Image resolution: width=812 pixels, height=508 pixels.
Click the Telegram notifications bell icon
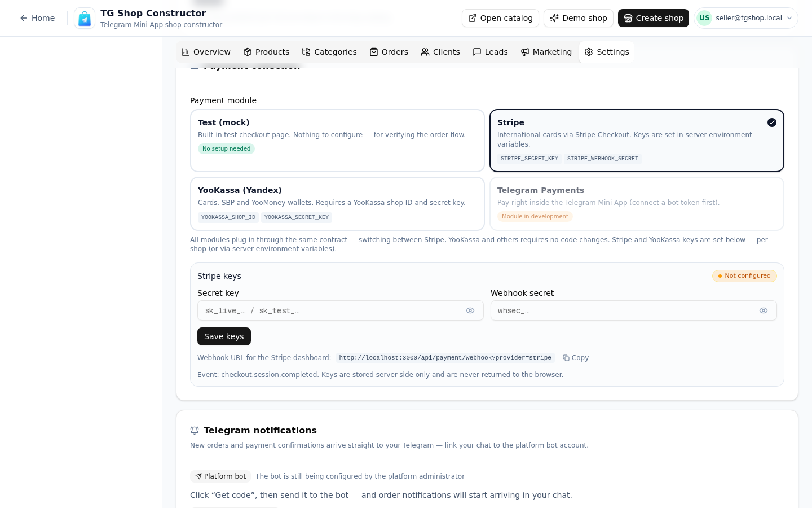[195, 431]
